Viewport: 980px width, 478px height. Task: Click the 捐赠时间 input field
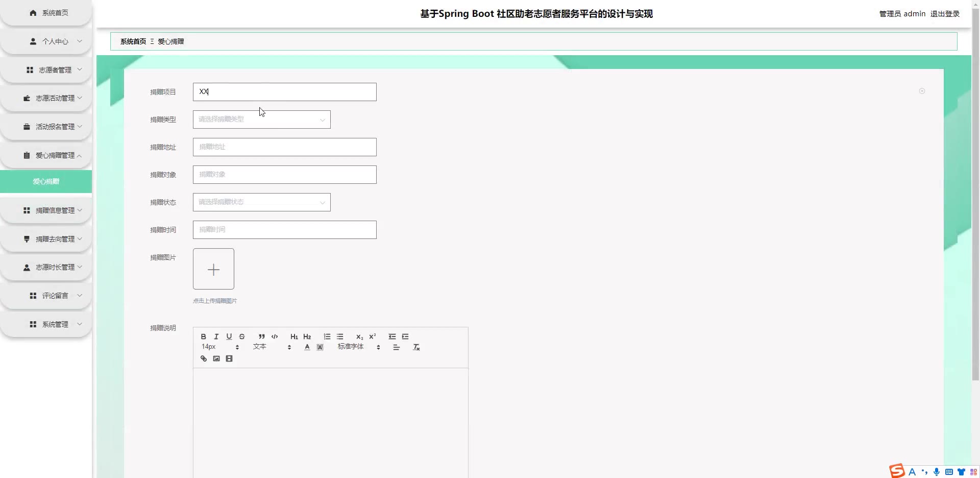coord(285,230)
